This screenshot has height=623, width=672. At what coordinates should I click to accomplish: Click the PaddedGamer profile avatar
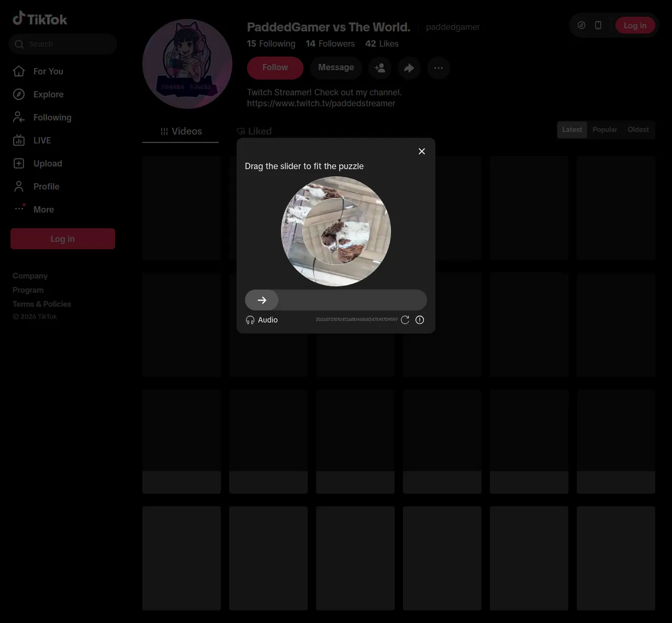(187, 64)
